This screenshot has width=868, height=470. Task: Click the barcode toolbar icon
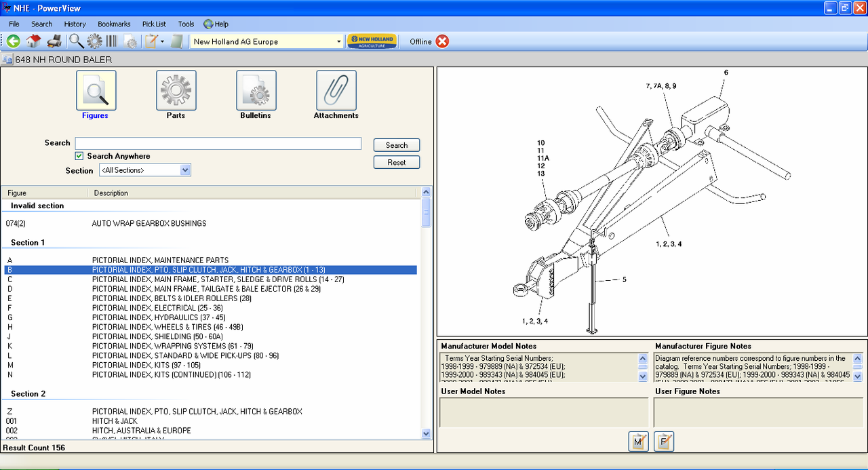tap(111, 41)
